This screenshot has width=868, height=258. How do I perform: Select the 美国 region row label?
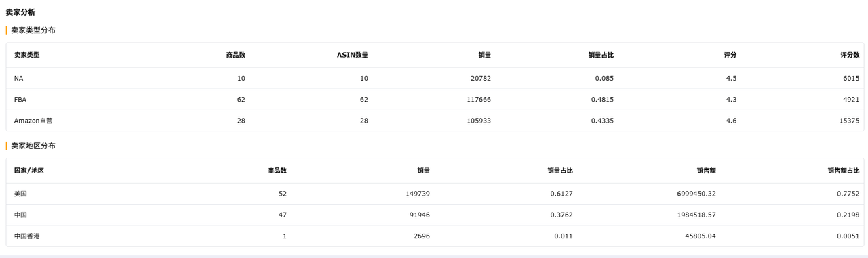20,194
